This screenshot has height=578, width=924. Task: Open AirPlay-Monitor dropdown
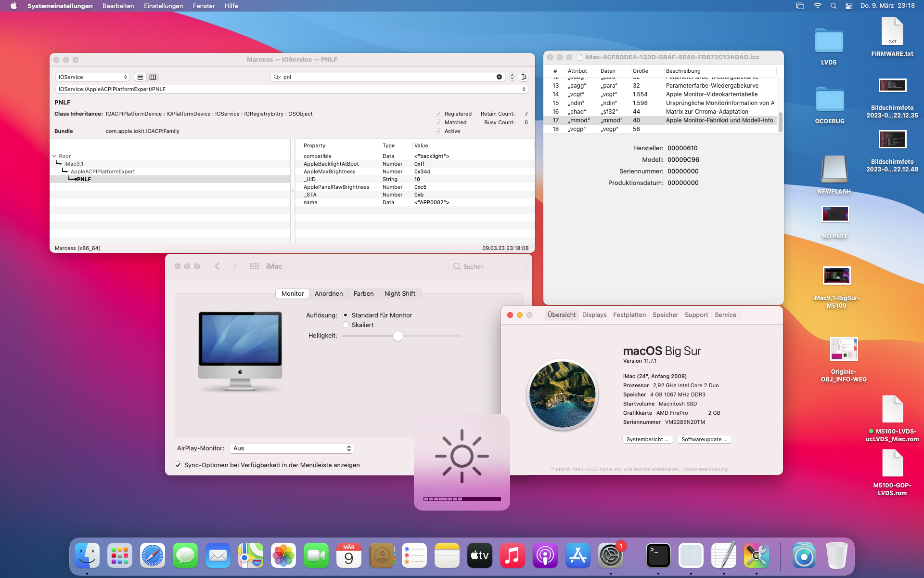(292, 448)
